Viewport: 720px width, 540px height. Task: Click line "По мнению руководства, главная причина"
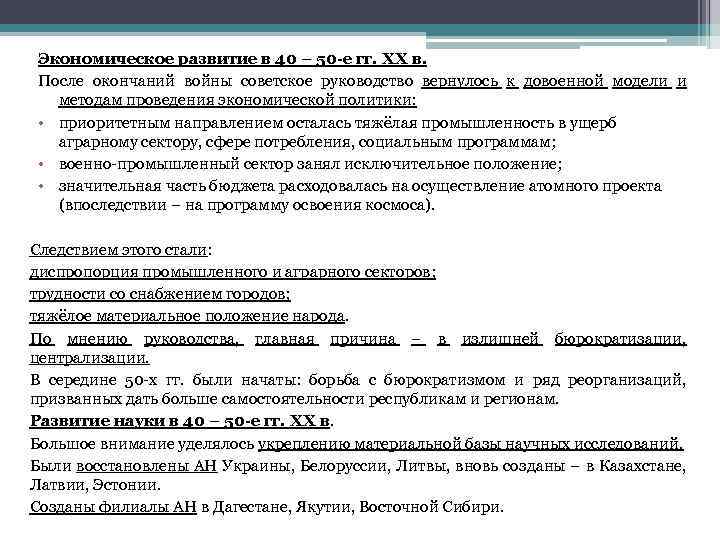(x=358, y=339)
